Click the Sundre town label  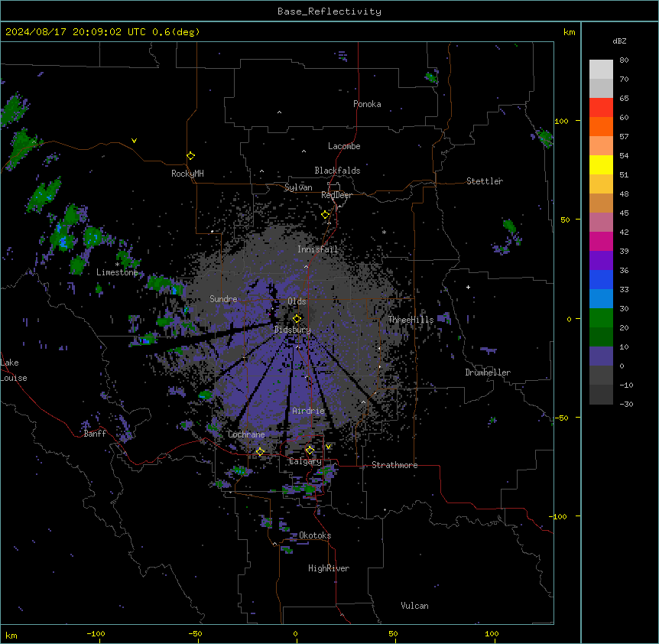click(x=223, y=299)
